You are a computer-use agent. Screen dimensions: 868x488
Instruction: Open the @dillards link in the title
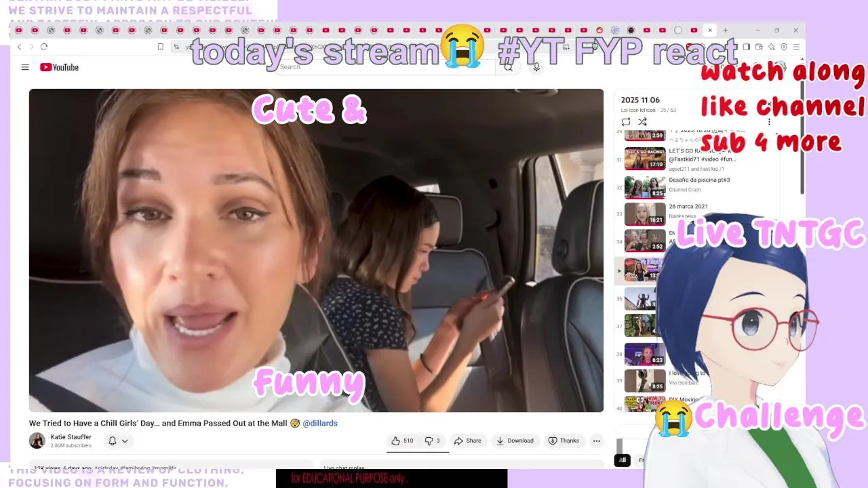(320, 423)
